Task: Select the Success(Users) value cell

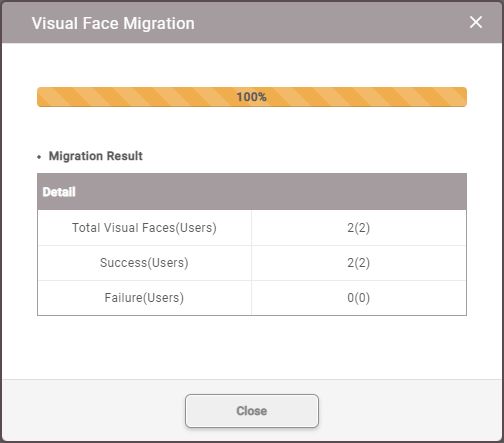Action: pyautogui.click(x=359, y=263)
